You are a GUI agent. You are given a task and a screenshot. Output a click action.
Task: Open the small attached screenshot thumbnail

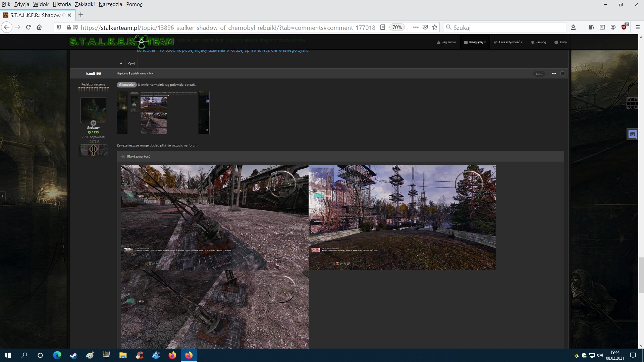pos(163,112)
